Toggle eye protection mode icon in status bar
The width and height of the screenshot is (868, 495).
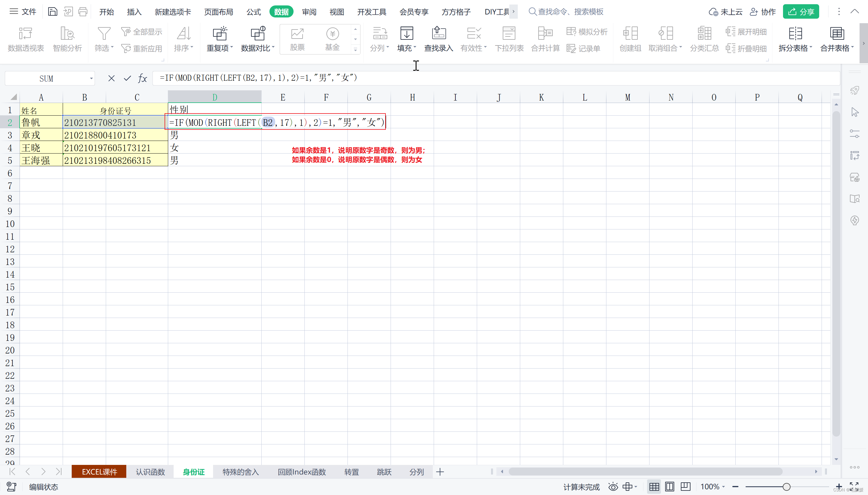click(x=613, y=487)
